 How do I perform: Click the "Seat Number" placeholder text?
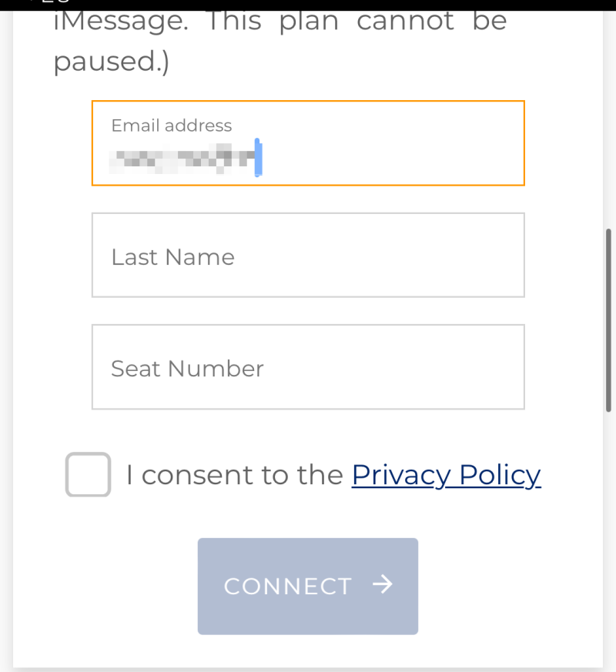click(187, 369)
